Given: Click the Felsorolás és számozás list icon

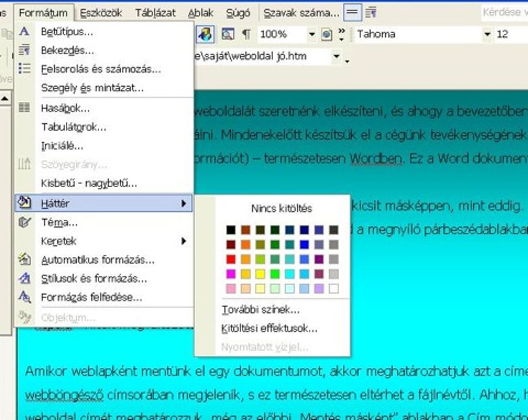Looking at the screenshot, I should [24, 68].
